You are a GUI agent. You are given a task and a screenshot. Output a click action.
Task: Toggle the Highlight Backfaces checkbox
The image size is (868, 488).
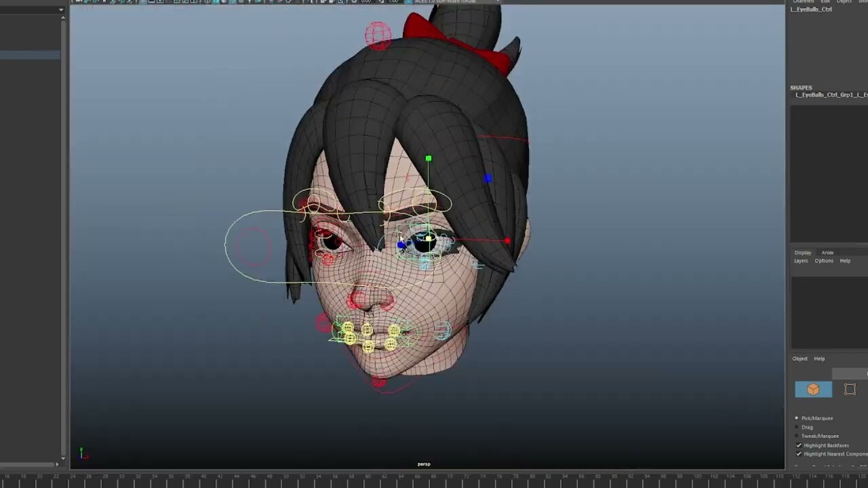click(x=799, y=445)
